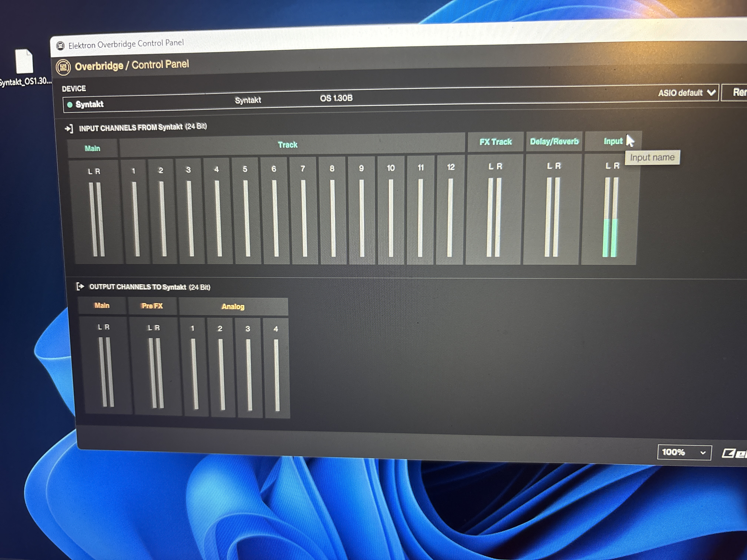This screenshot has height=560, width=747.
Task: Open the 100% zoom scale dropdown
Action: tap(684, 452)
